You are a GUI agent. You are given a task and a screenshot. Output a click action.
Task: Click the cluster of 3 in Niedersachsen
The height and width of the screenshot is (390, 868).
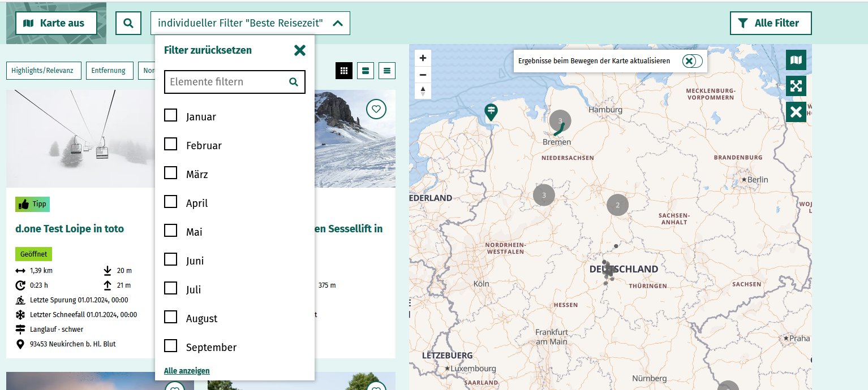544,195
